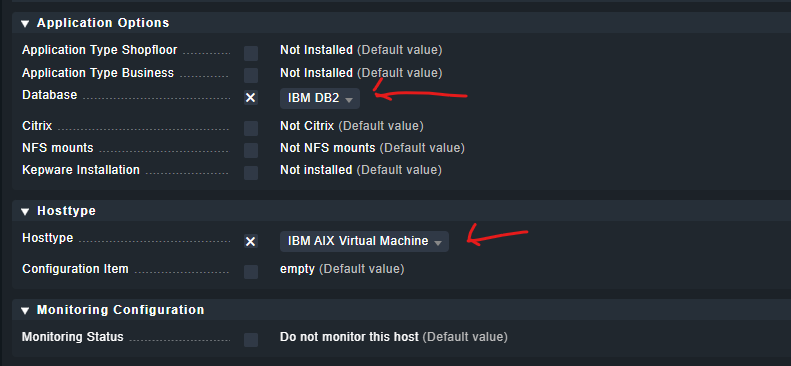Image resolution: width=791 pixels, height=366 pixels.
Task: Enable the Configuration Item checkbox
Action: point(251,272)
